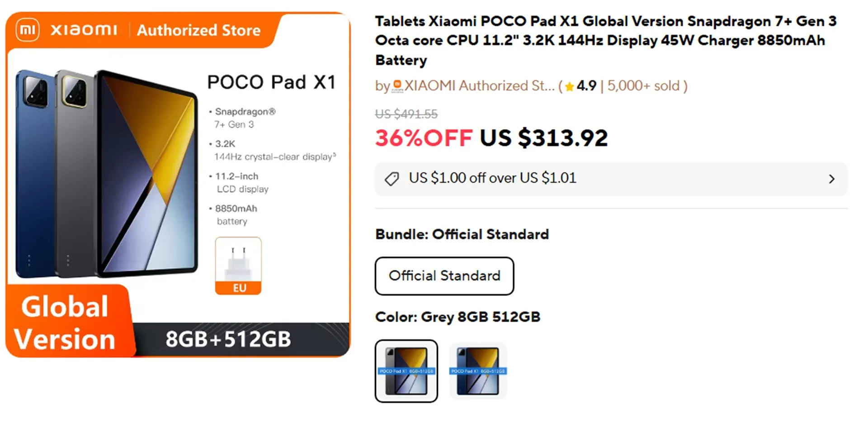The image size is (868, 423).
Task: Click the camera module on the blue tablet
Action: click(x=36, y=91)
